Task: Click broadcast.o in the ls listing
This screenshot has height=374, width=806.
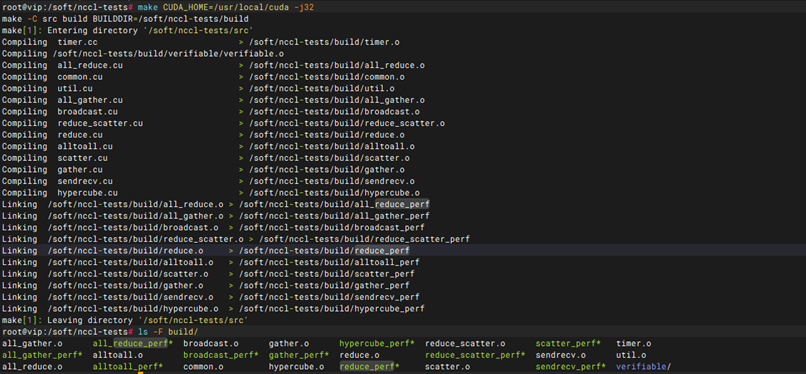Action: [x=211, y=344]
